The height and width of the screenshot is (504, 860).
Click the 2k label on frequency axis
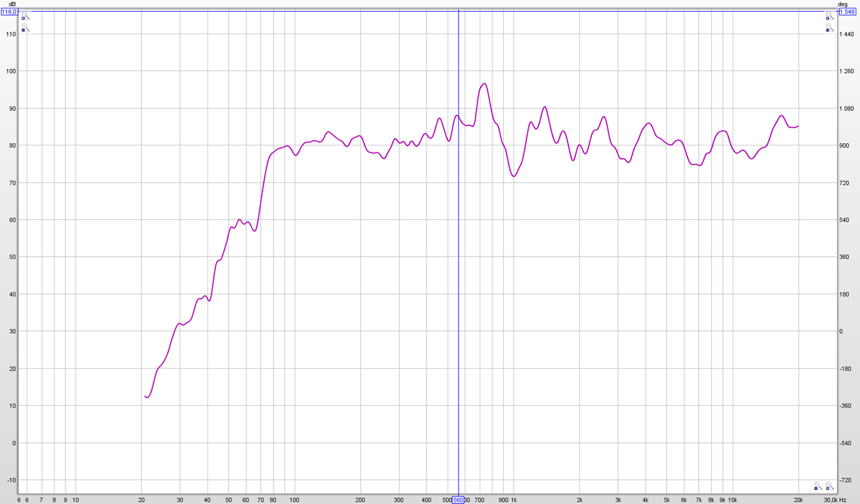(x=580, y=500)
